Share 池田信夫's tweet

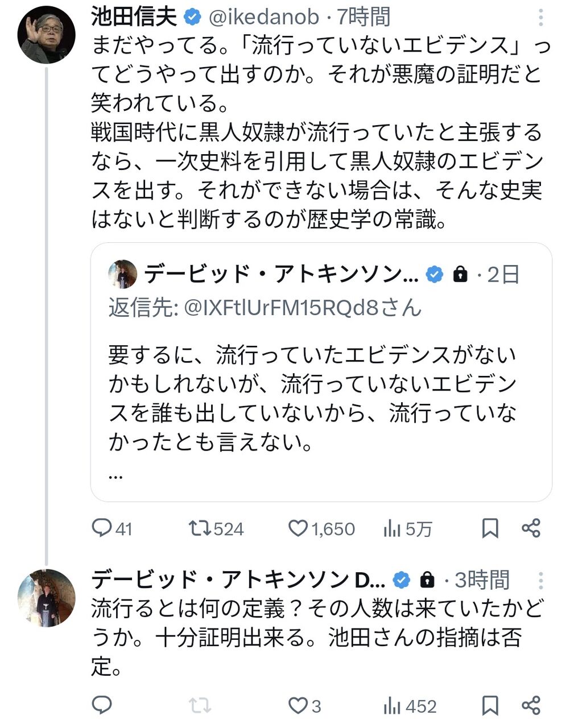click(531, 528)
